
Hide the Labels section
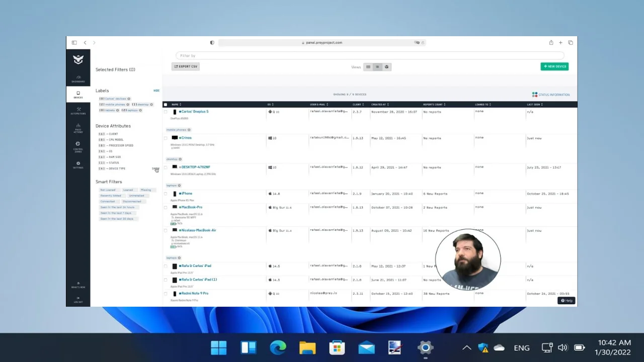tap(156, 90)
